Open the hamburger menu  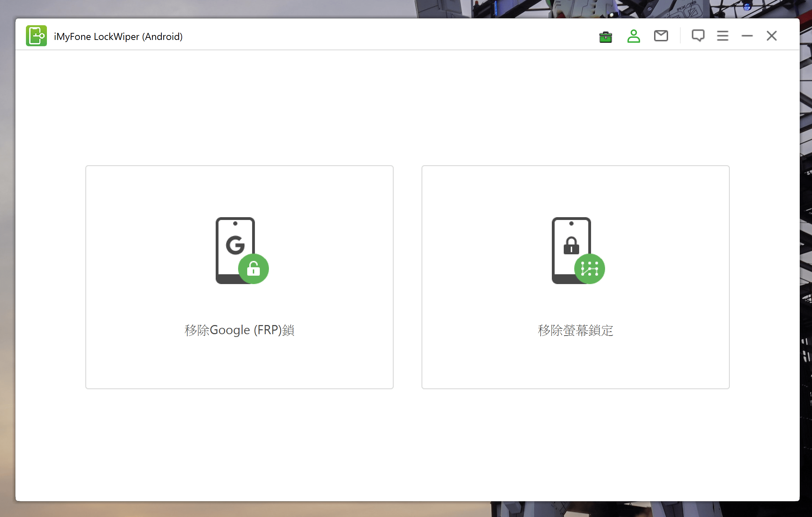(x=722, y=36)
